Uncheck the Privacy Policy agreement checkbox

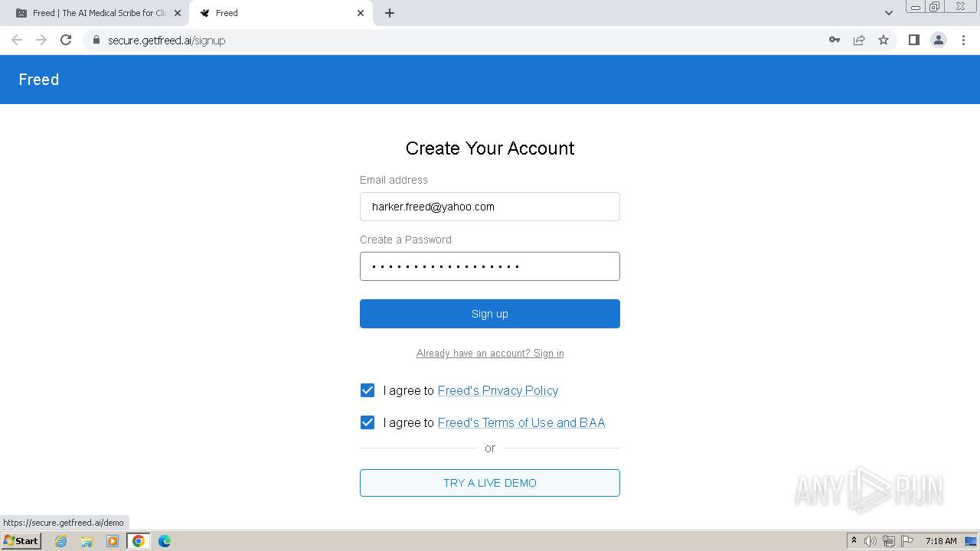pyautogui.click(x=367, y=390)
